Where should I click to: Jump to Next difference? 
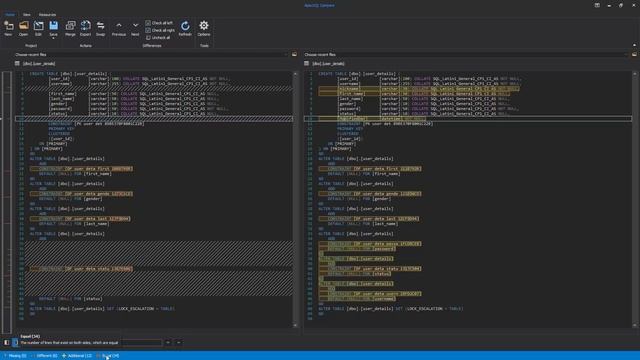click(135, 28)
